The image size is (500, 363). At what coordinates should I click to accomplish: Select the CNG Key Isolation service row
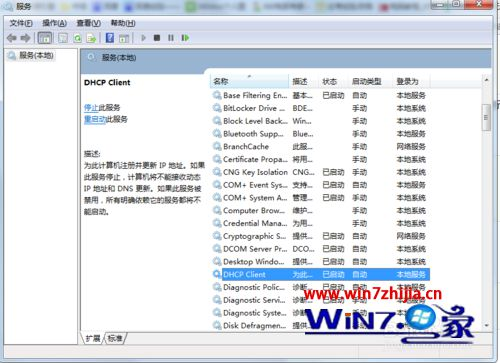321,172
